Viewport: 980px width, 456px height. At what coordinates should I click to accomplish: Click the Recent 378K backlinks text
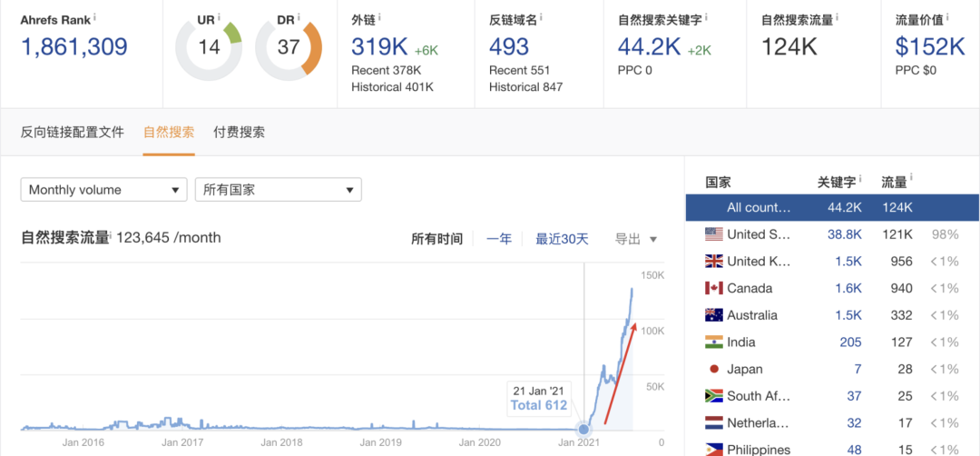pyautogui.click(x=388, y=69)
